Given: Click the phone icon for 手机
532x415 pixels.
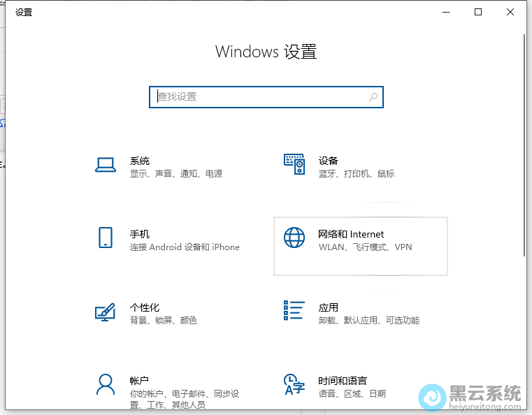Looking at the screenshot, I should (x=105, y=238).
